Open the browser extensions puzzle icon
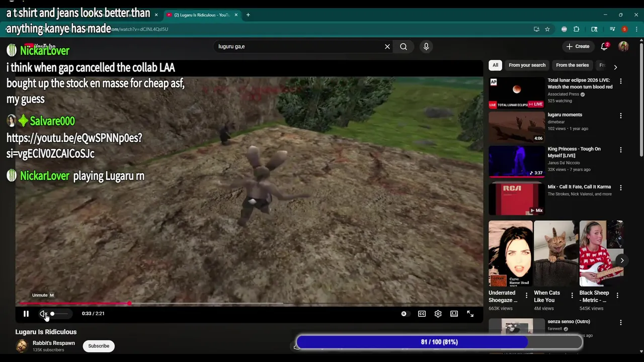The height and width of the screenshot is (362, 644). (577, 29)
